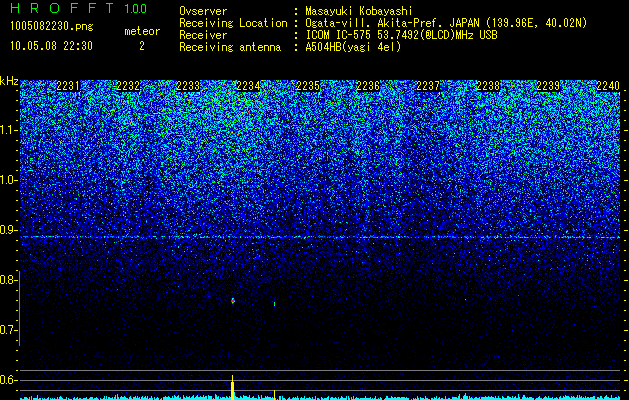The image size is (629, 400).
Task: Click the tall yellow signal-level spike
Action: (x=232, y=387)
